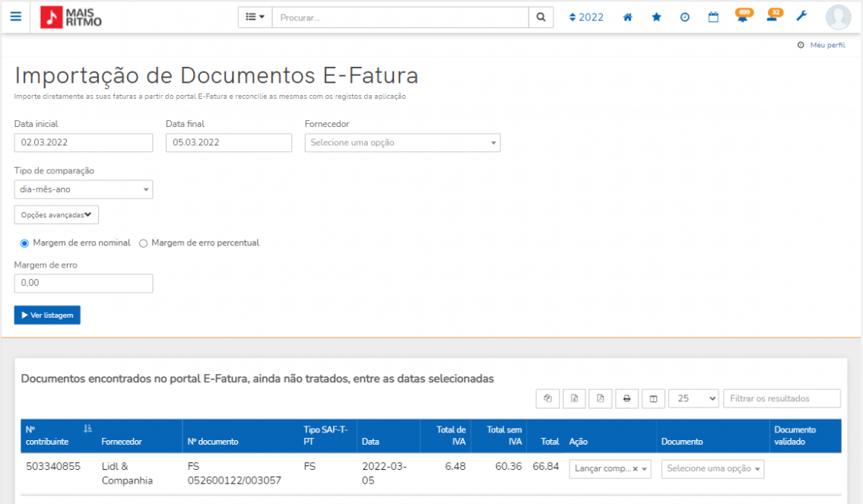Open the wrench settings icon
Image resolution: width=863 pixels, height=504 pixels.
tap(801, 17)
